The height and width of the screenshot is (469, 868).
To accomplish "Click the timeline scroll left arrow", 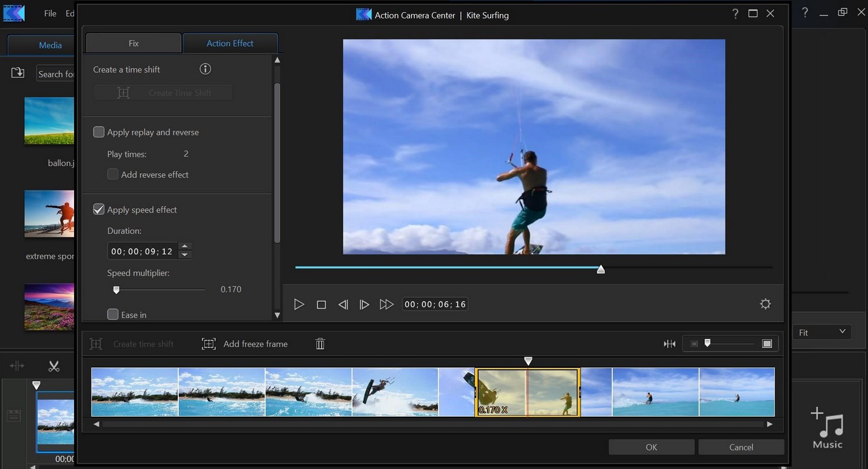I will point(97,424).
